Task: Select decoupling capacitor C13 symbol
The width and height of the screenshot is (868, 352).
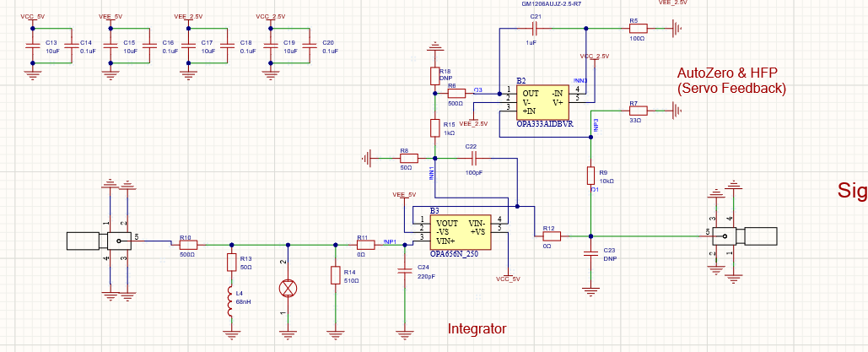Action: [33, 46]
